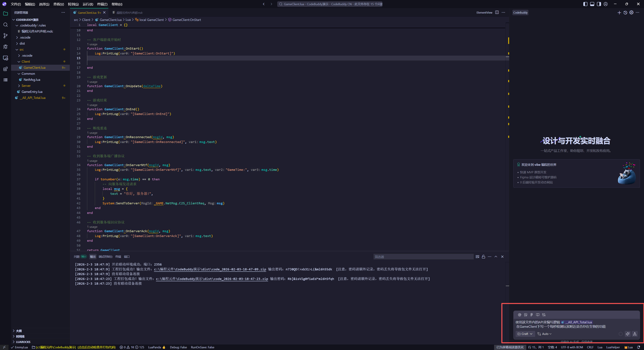Open the Extensions view icon
The image size is (644, 350).
[6, 69]
